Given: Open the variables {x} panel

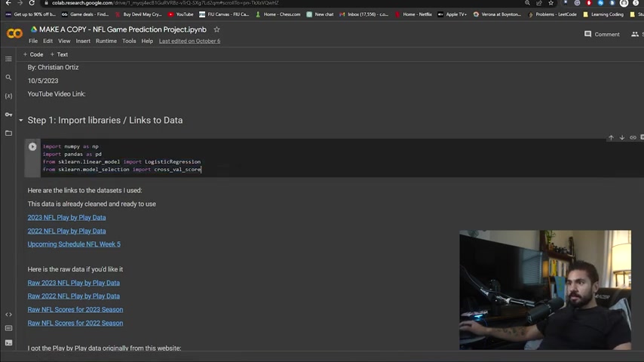Looking at the screenshot, I should coord(8,96).
